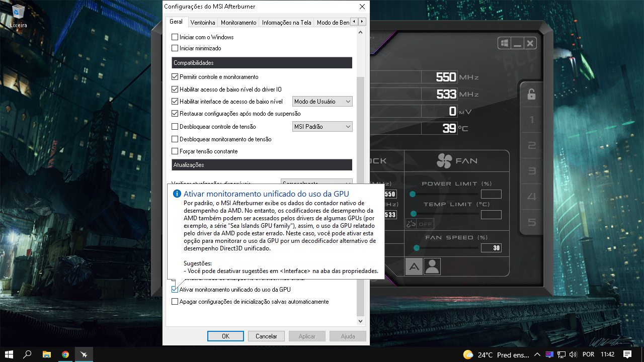
Task: Click the POR language indicator
Action: pyautogui.click(x=588, y=354)
